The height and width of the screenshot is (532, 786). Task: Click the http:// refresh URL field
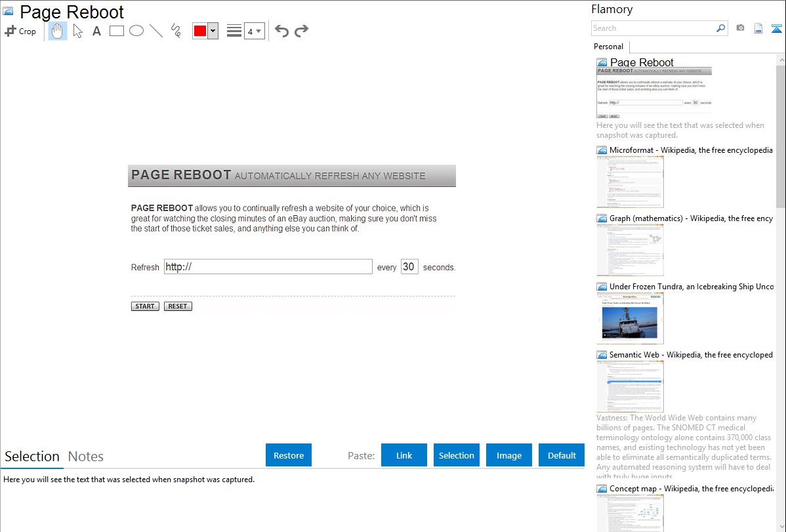268,267
